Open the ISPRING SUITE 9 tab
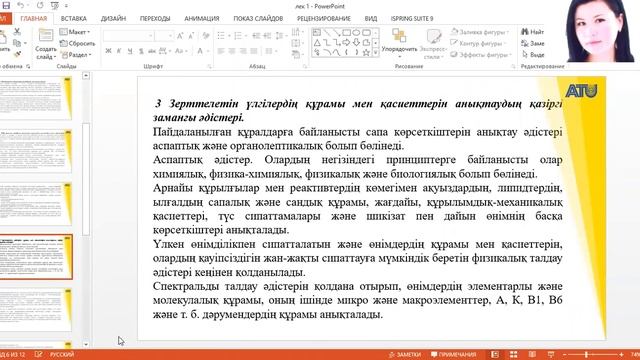This screenshot has height=360, width=640. 412,18
